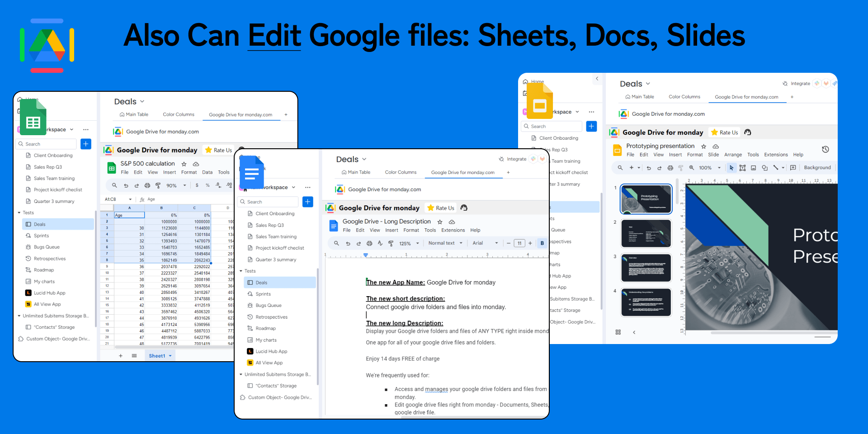868x434 pixels.
Task: Open the Extensions menu in Docs
Action: 453,230
